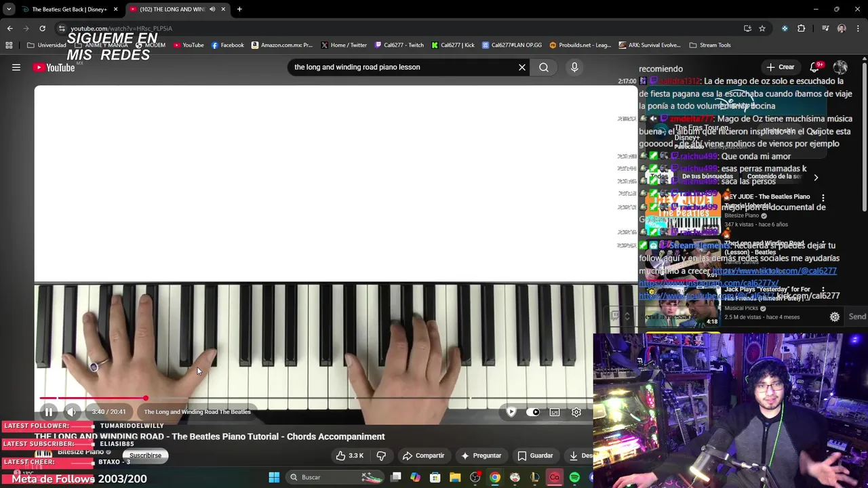Start voice search with the microphone icon
Viewport: 868px width, 488px height.
(x=574, y=67)
